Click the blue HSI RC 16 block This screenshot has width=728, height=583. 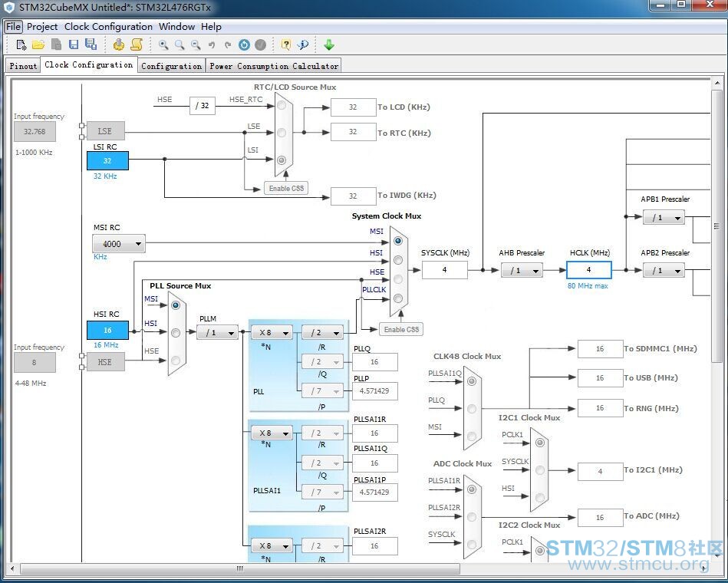coord(107,330)
